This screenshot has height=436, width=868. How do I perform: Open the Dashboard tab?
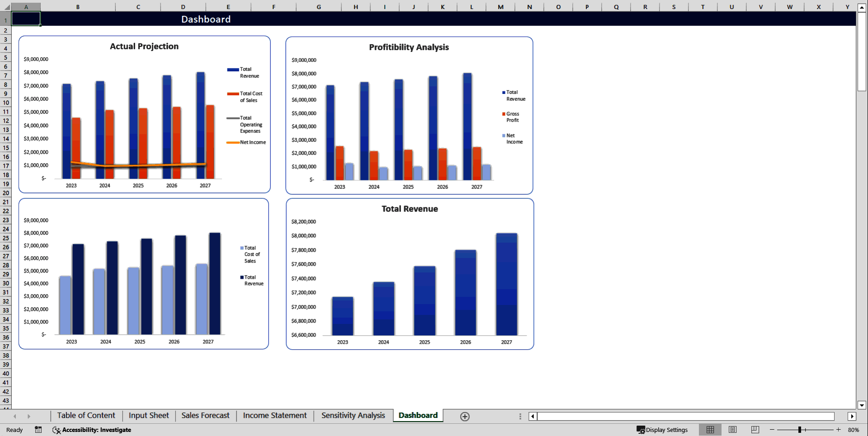(417, 415)
